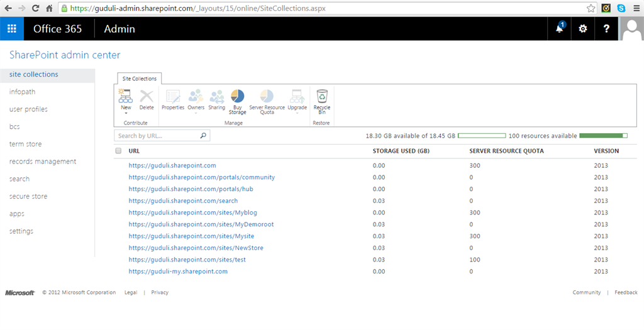Open the sites/Mysite link
Screen dimensions: 644x330
tap(191, 236)
